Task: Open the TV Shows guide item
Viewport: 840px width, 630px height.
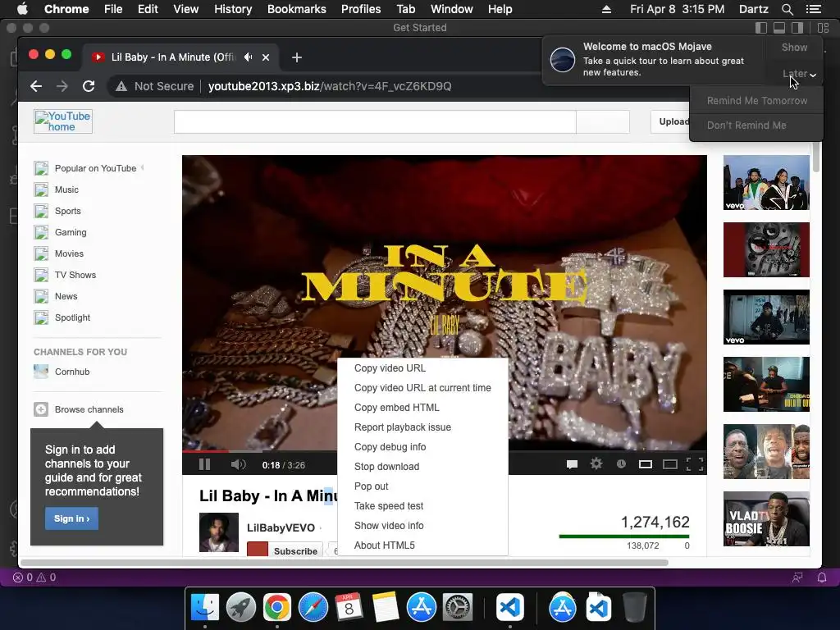Action: 75,275
